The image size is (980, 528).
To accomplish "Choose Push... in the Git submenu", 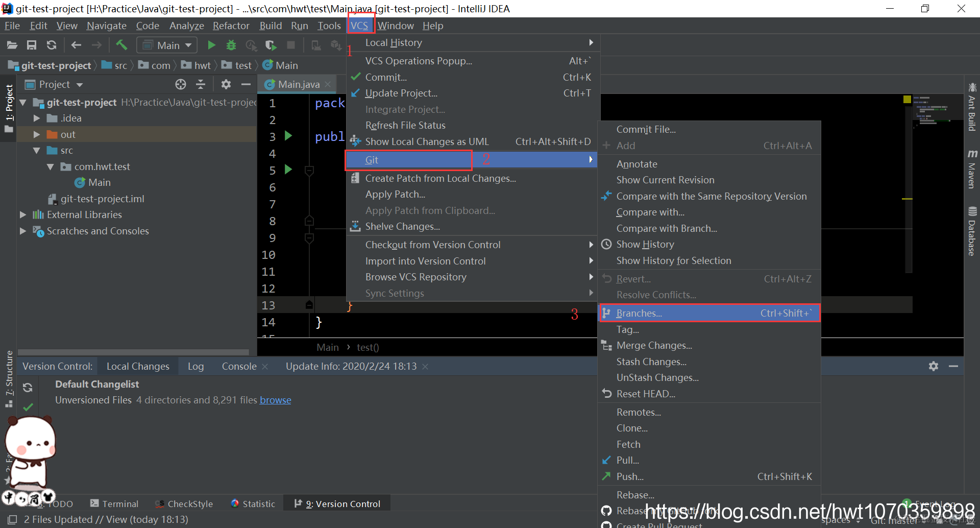I will [709, 476].
